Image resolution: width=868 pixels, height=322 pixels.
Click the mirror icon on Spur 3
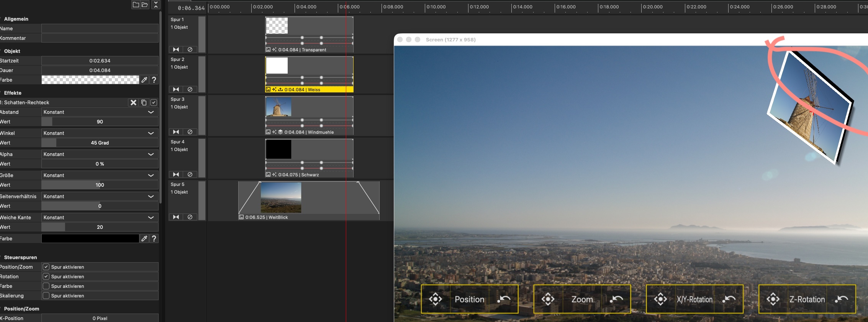[x=176, y=132]
